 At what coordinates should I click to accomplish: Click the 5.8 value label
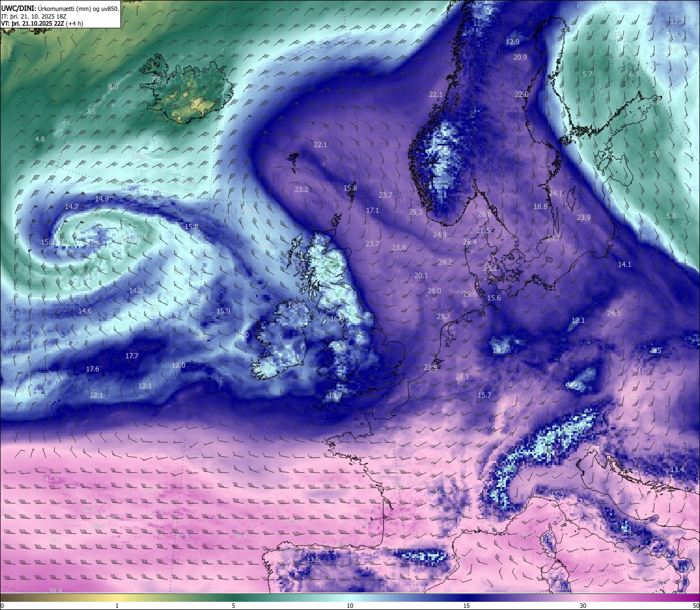(671, 217)
